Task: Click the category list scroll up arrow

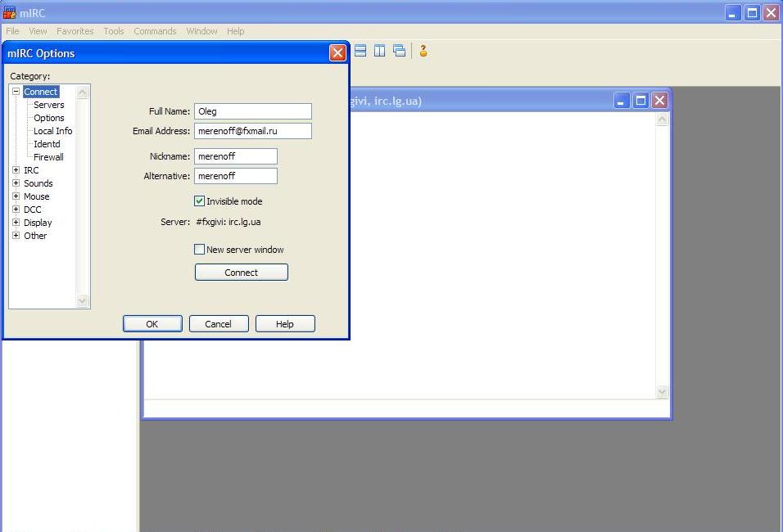Action: [83, 92]
